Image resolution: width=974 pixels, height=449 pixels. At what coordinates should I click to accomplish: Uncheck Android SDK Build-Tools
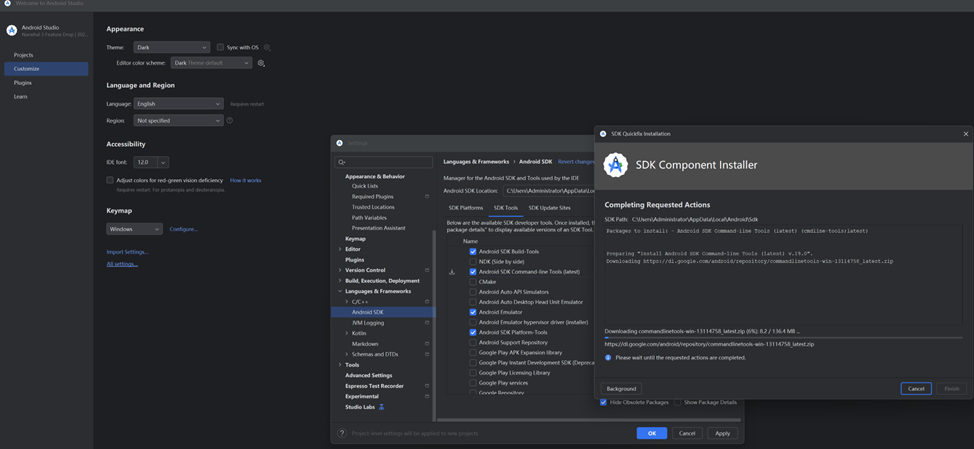473,252
